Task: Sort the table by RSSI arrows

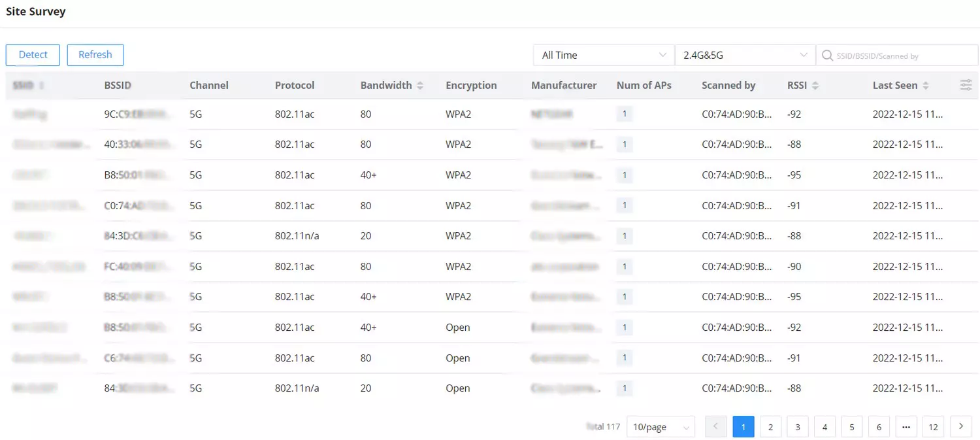Action: click(815, 86)
